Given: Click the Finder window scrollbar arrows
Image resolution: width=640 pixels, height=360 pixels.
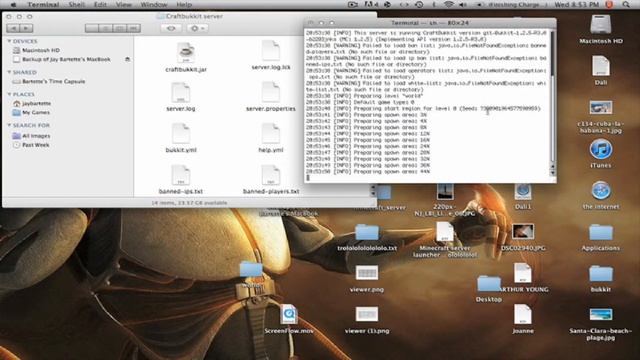Looking at the screenshot, I should [373, 191].
